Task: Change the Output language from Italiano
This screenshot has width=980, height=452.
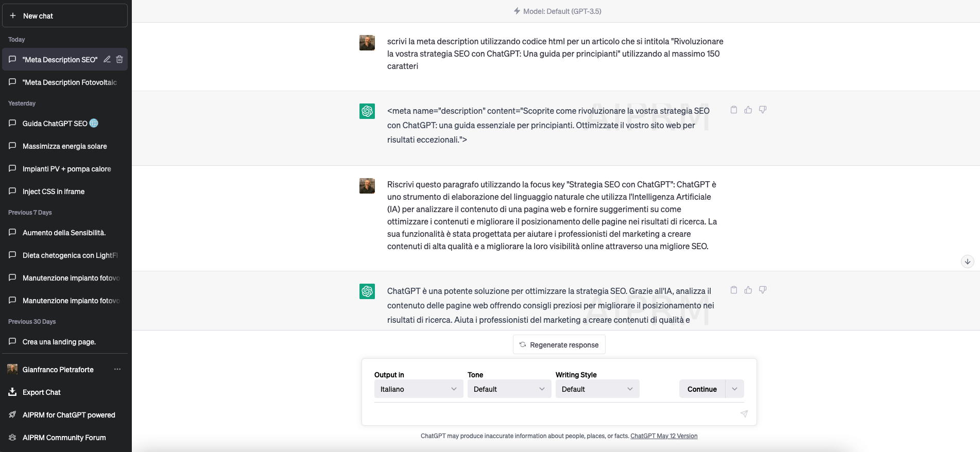Action: point(418,389)
